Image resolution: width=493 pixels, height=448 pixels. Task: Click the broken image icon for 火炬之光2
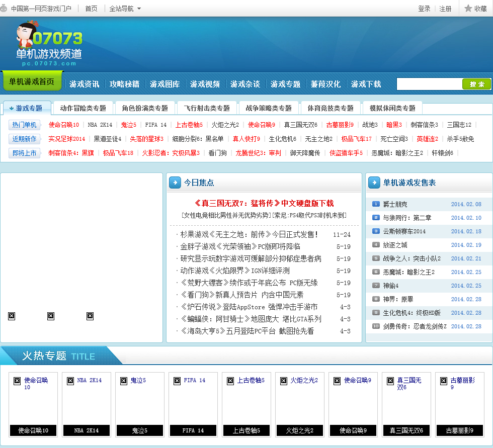click(x=284, y=381)
